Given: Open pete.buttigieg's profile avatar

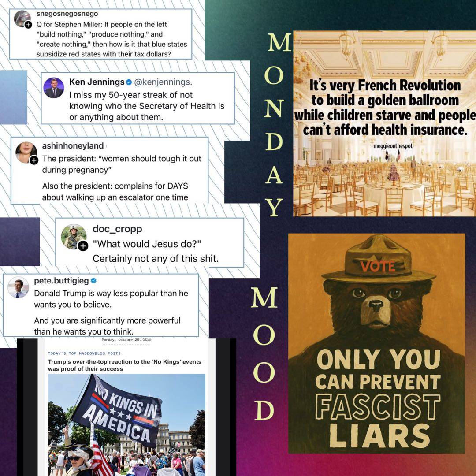Looking at the screenshot, I should (18, 287).
